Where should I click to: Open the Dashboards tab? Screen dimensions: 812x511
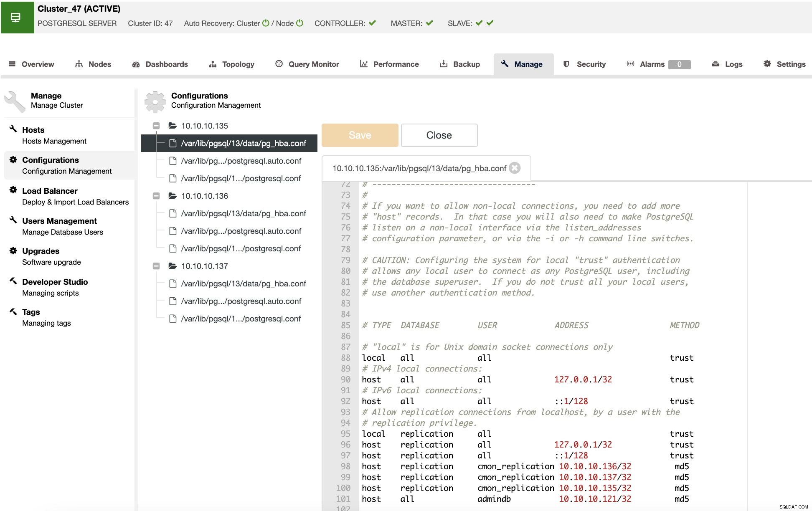[x=160, y=64]
